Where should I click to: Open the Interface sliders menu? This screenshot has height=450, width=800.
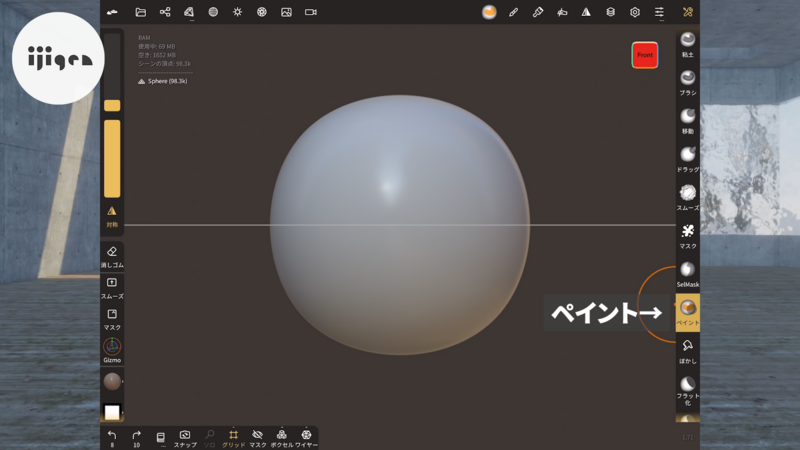point(659,12)
